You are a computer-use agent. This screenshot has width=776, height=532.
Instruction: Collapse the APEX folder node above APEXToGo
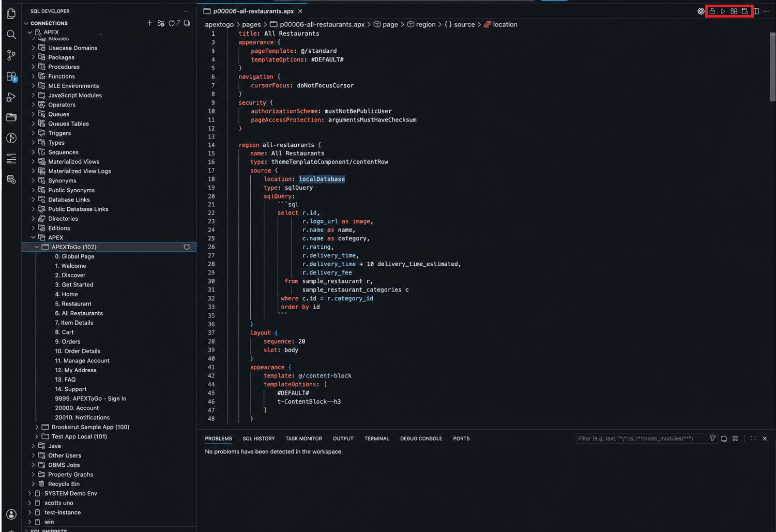pos(34,238)
